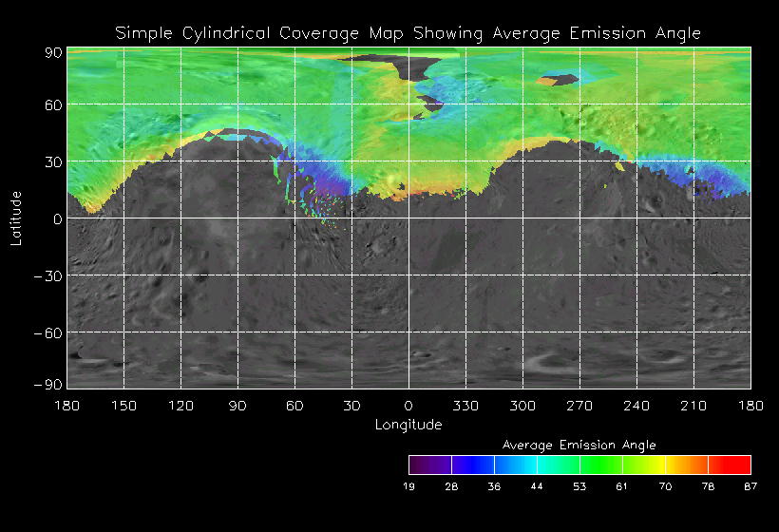Screen dimensions: 779x532
Task: Click longitude tick label '210'
Action: pos(693,406)
